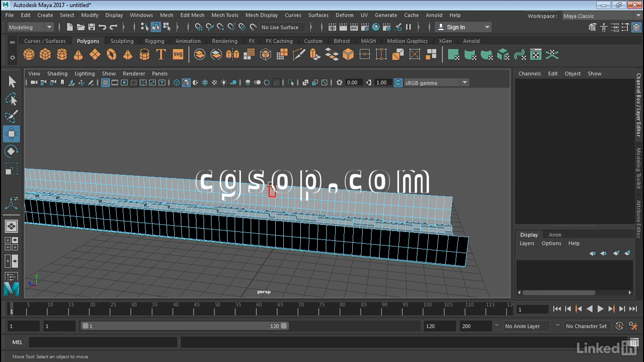Click the polygon cube shelf icon
644x362 pixels.
[x=45, y=55]
